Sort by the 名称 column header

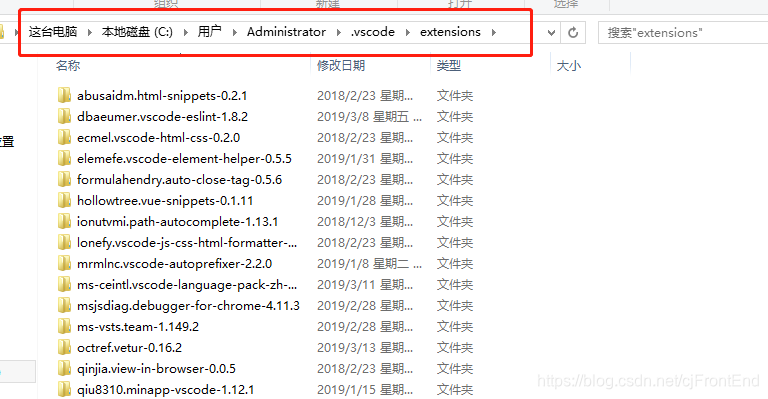68,65
